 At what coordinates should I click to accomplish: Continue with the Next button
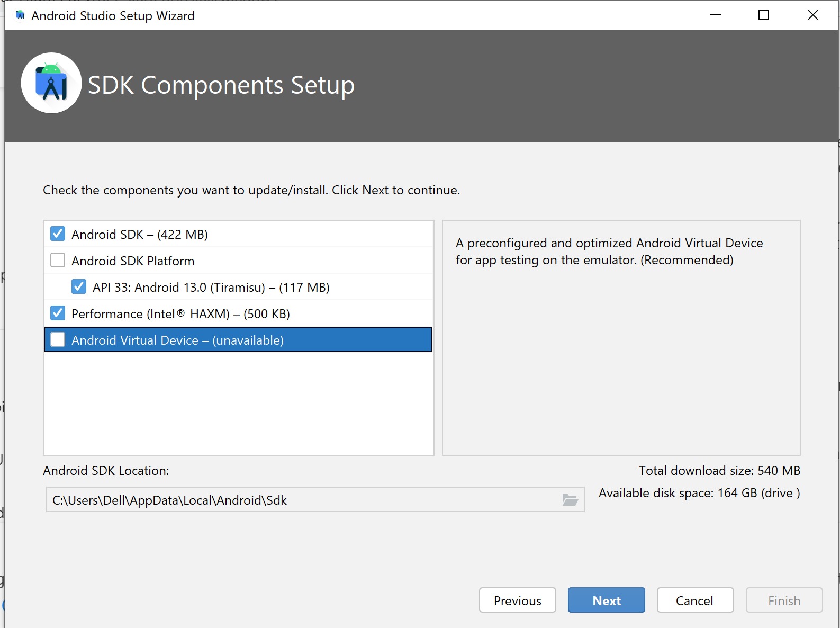[607, 600]
